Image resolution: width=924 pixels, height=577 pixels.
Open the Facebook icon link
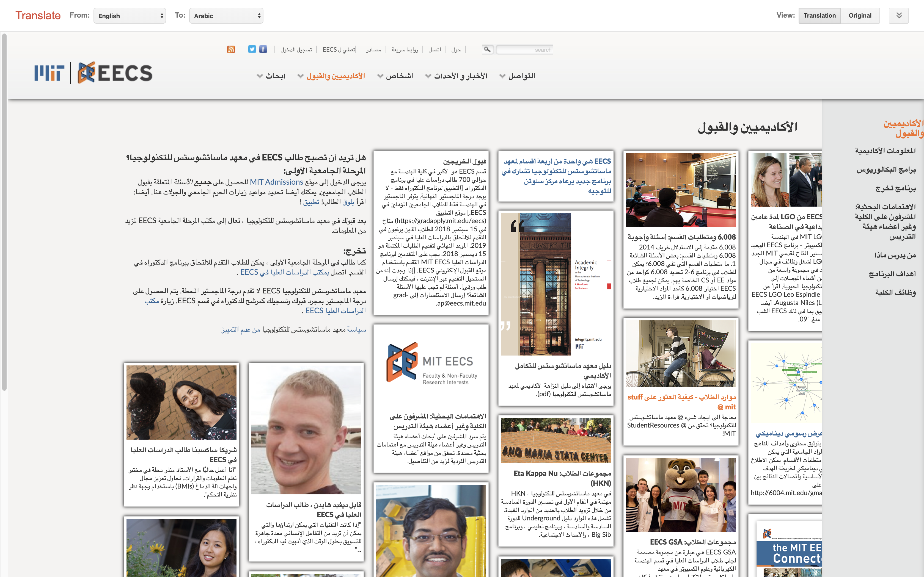tap(263, 49)
